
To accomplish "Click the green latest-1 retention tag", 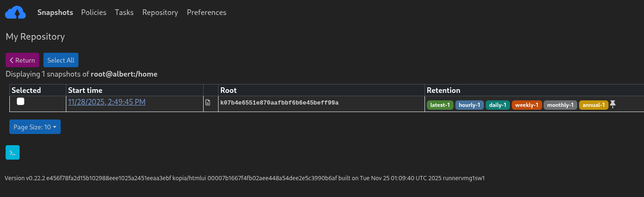I will pyautogui.click(x=440, y=105).
